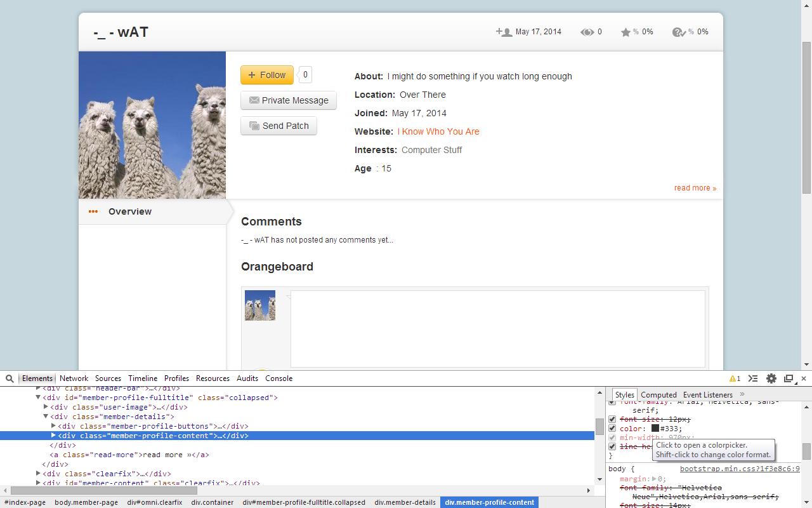This screenshot has height=508, width=812.
Task: Select the Computed sidebar tab
Action: 658,395
